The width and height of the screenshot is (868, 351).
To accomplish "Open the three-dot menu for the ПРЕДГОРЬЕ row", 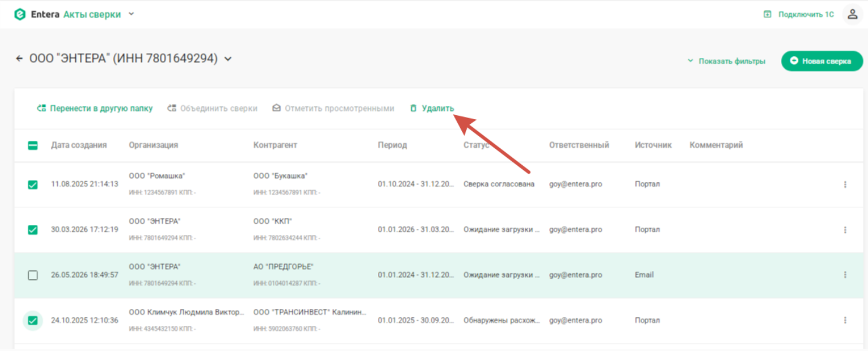I will point(845,274).
